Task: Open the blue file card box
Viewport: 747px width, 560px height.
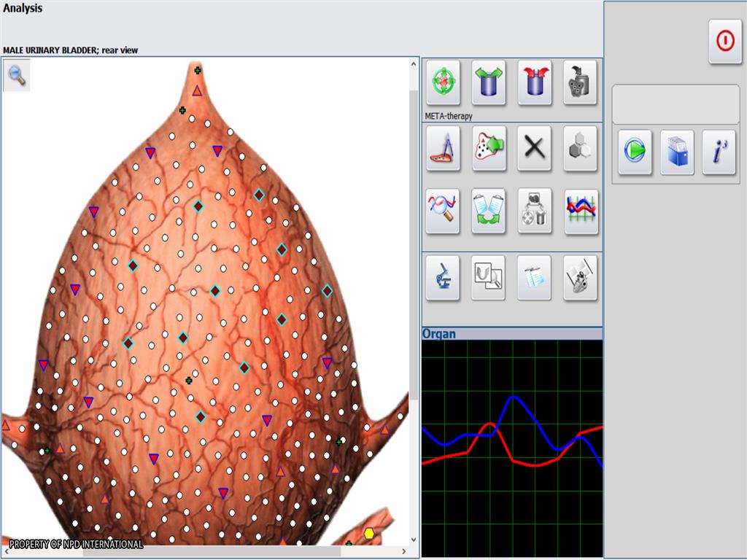Action: [677, 152]
